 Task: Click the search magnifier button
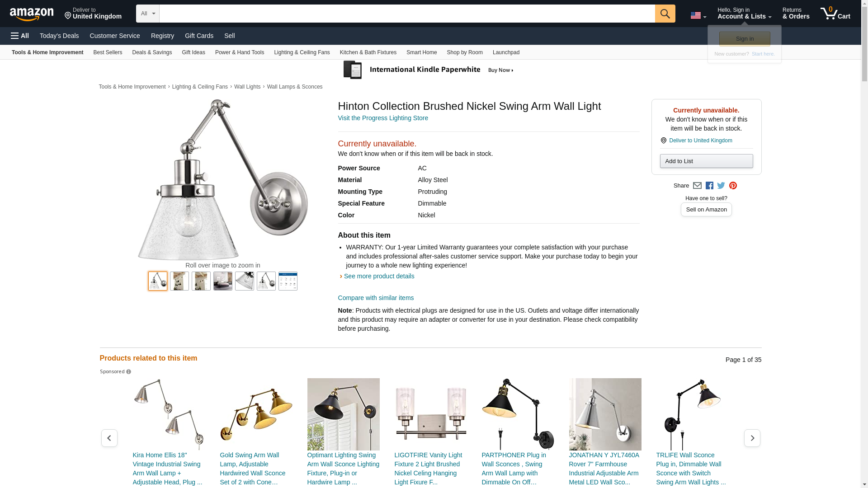tap(665, 14)
